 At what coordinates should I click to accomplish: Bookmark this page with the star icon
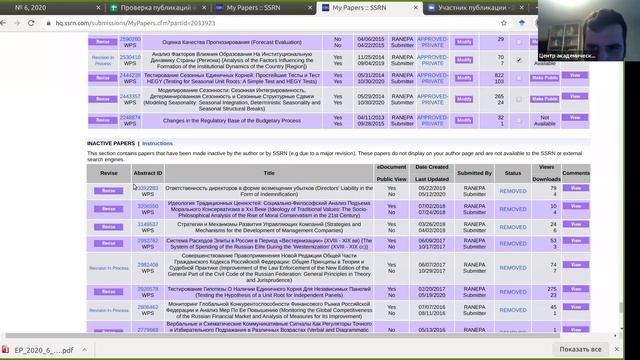[504, 23]
